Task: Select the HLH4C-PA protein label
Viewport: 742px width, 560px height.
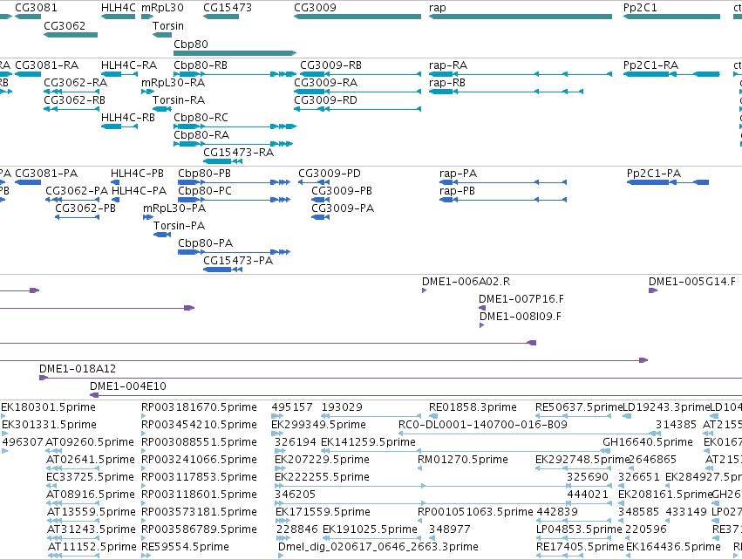Action: 140,191
